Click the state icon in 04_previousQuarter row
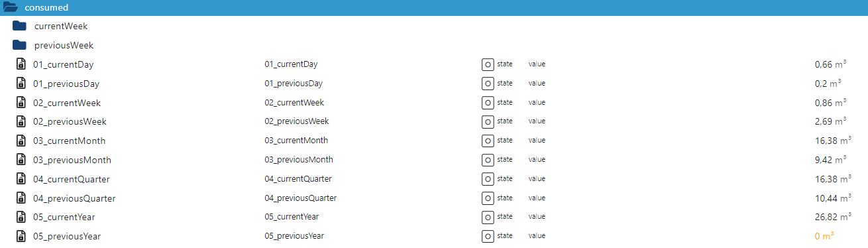Viewport: 868px width, 248px height. point(487,198)
